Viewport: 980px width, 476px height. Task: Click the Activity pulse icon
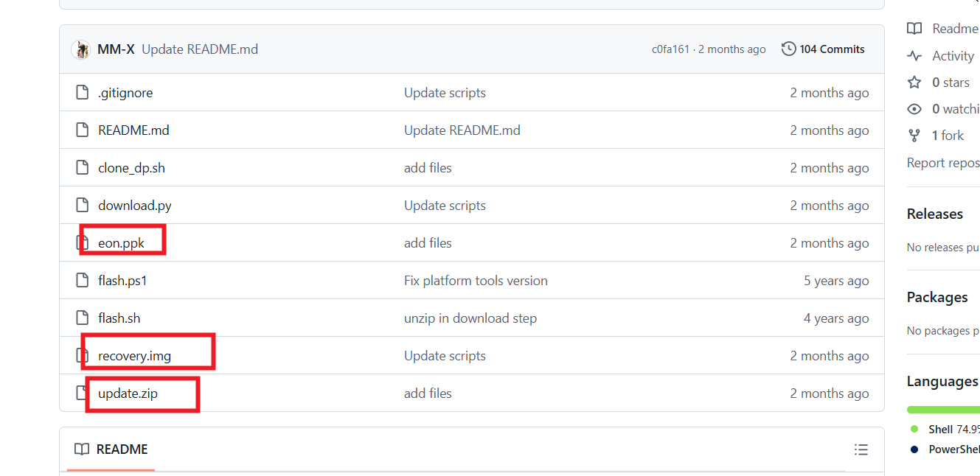(x=914, y=56)
